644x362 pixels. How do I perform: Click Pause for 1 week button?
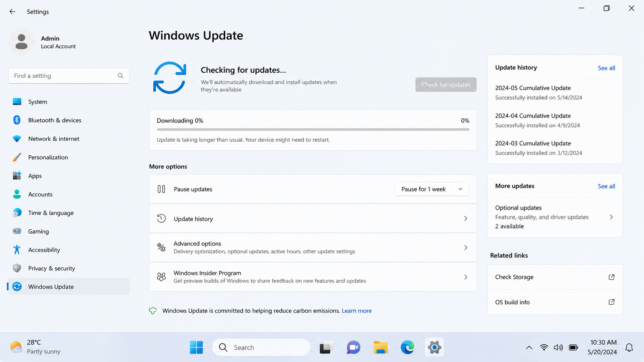pyautogui.click(x=424, y=189)
